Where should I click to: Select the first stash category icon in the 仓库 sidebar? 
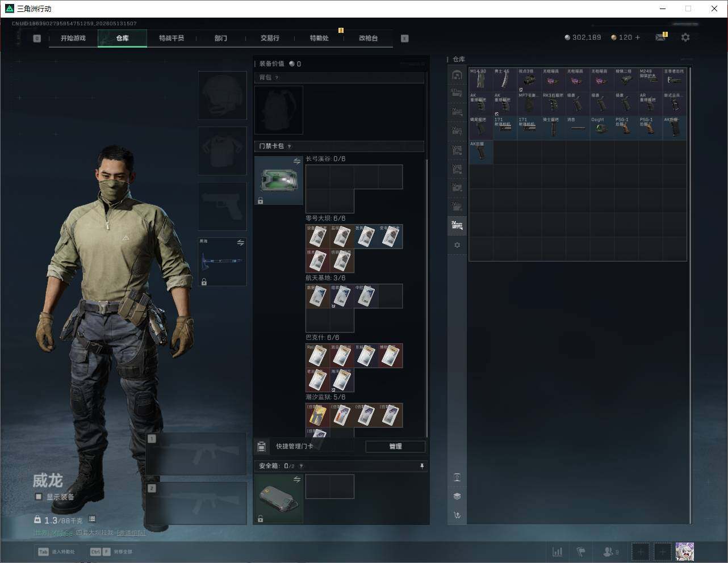pyautogui.click(x=457, y=75)
